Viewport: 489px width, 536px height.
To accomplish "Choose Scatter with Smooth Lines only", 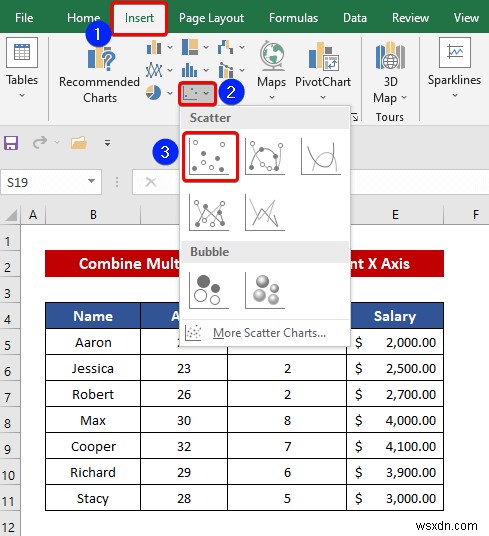I will (x=321, y=157).
